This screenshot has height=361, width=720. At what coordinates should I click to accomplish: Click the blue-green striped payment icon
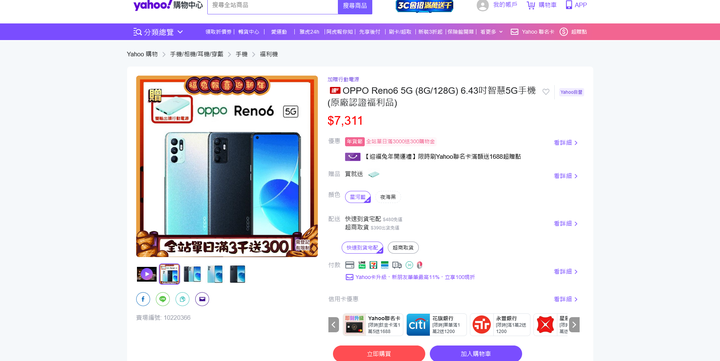(x=385, y=265)
